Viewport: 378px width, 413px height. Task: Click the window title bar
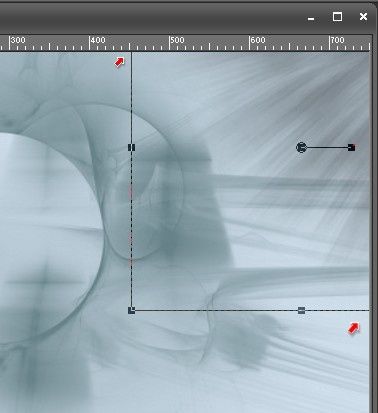(x=150, y=17)
